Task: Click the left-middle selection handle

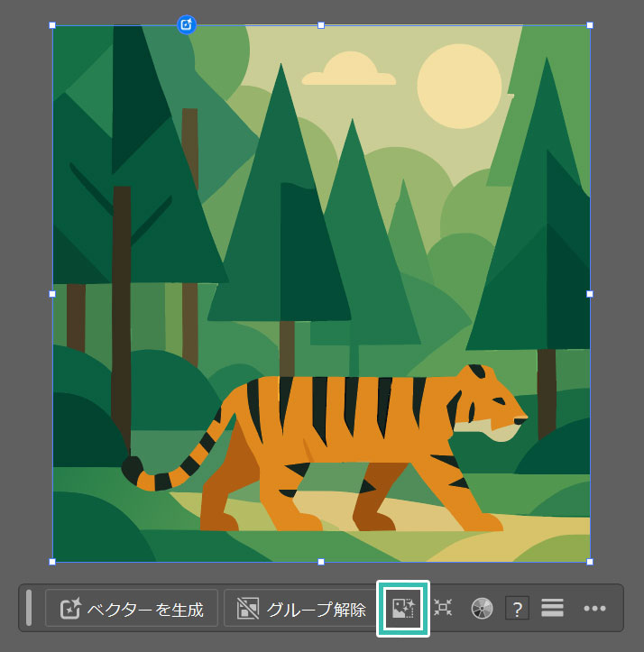Action: coord(52,294)
